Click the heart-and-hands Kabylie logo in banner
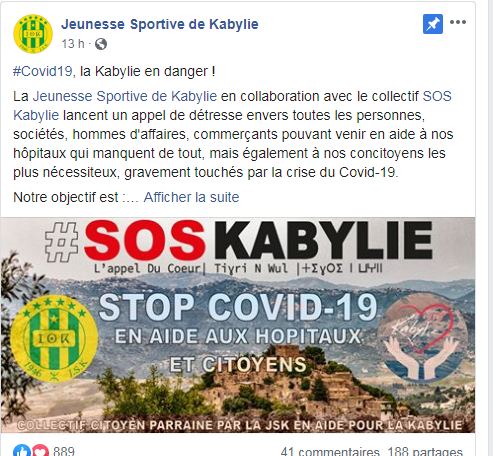This screenshot has height=456, width=493. pos(423,338)
